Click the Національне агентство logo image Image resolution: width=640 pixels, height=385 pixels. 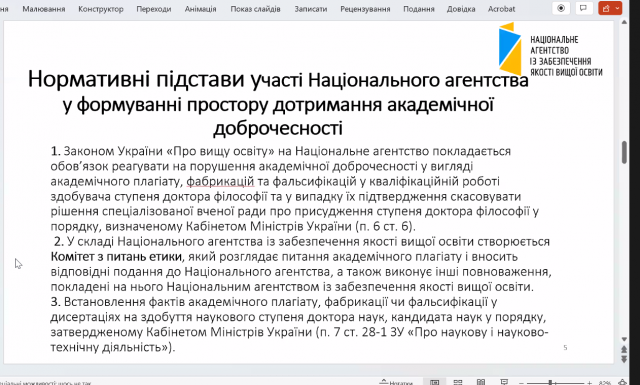tap(551, 49)
